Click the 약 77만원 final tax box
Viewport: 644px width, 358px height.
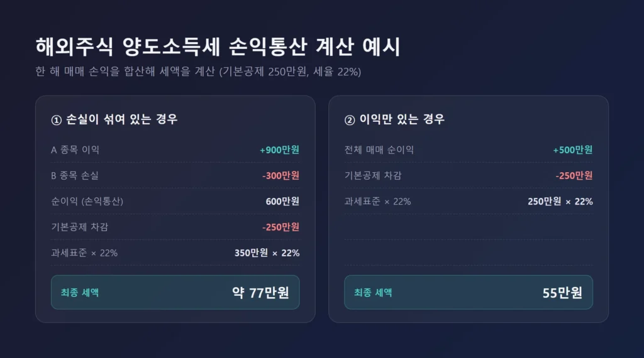(175, 293)
